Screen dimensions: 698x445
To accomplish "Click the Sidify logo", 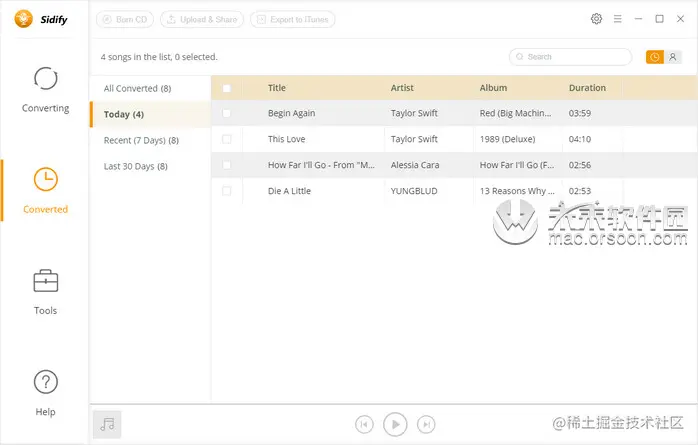I will coord(41,20).
